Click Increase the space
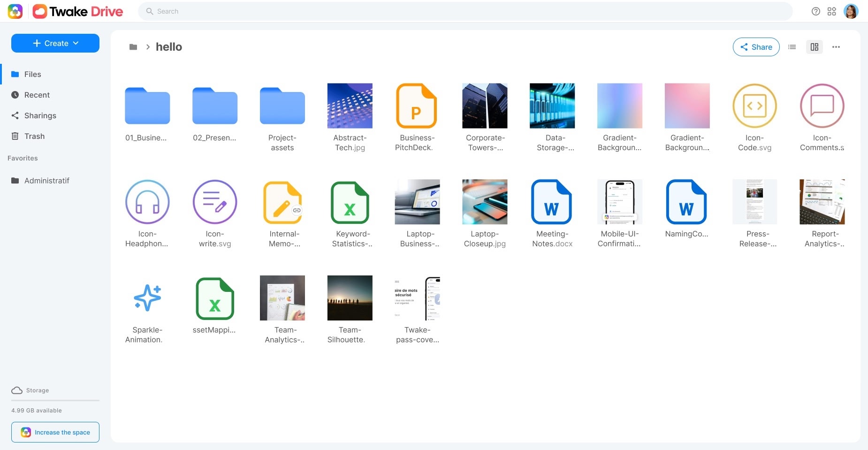 [55, 432]
